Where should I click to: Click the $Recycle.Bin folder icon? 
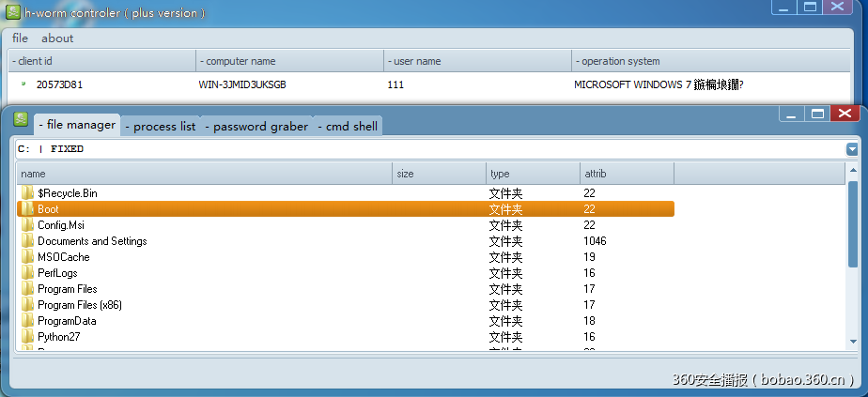point(27,193)
